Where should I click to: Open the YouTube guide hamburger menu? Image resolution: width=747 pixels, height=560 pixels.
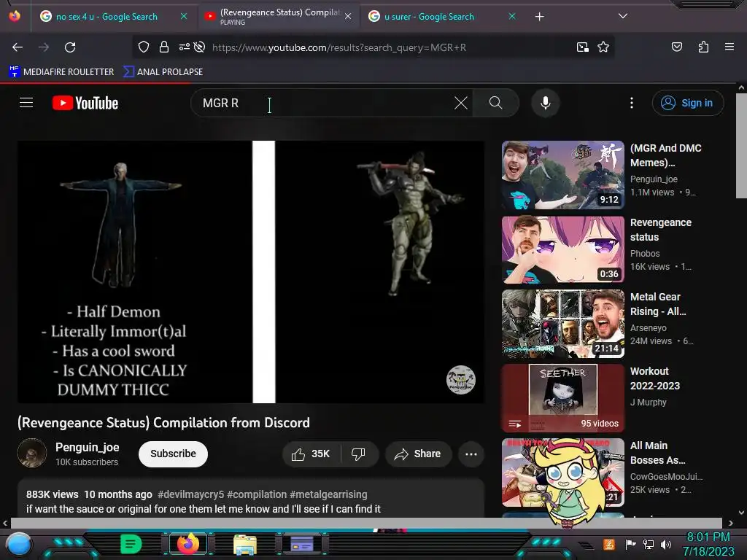click(x=26, y=102)
